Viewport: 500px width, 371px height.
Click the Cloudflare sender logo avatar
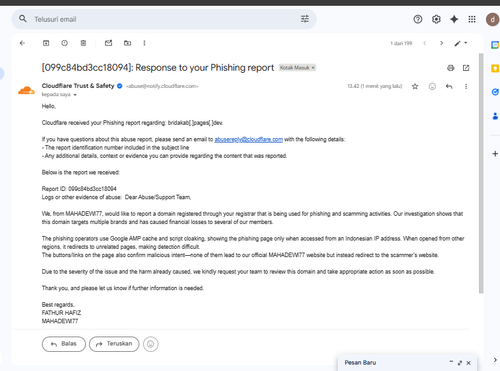pyautogui.click(x=26, y=90)
